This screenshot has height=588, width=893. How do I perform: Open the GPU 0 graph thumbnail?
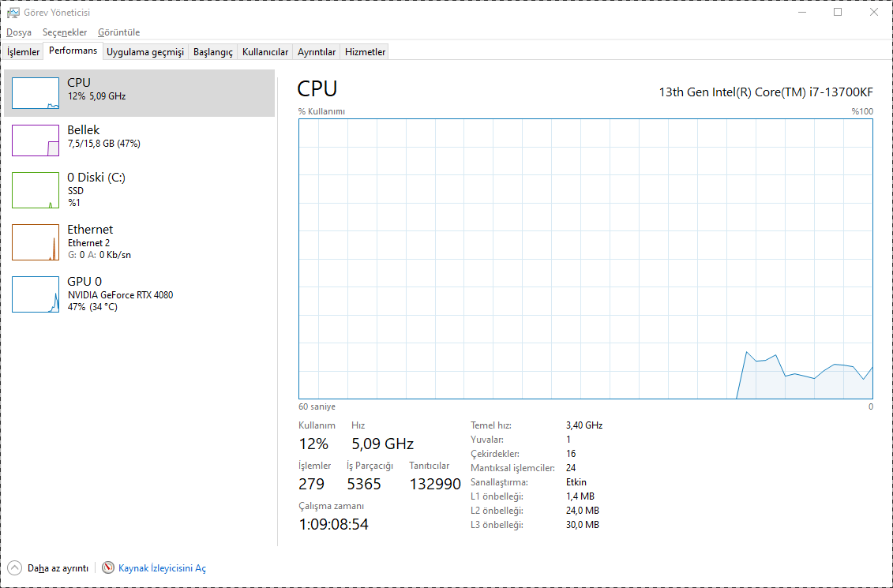(36, 294)
